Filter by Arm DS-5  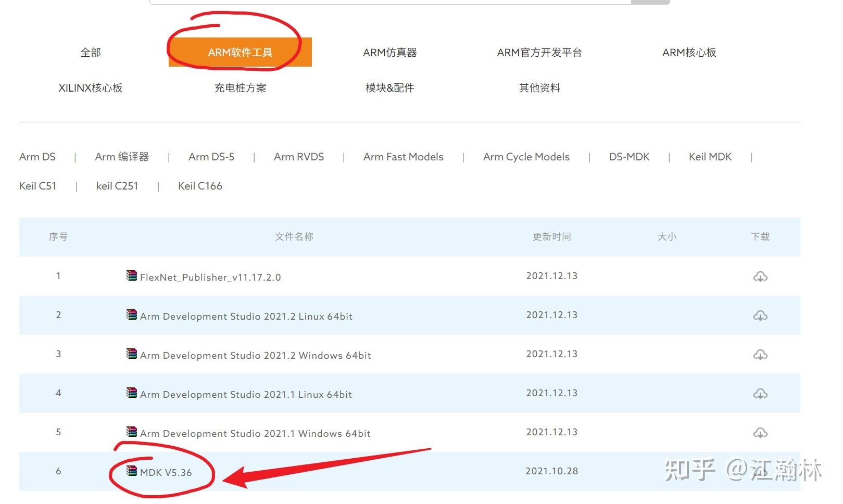coord(211,157)
